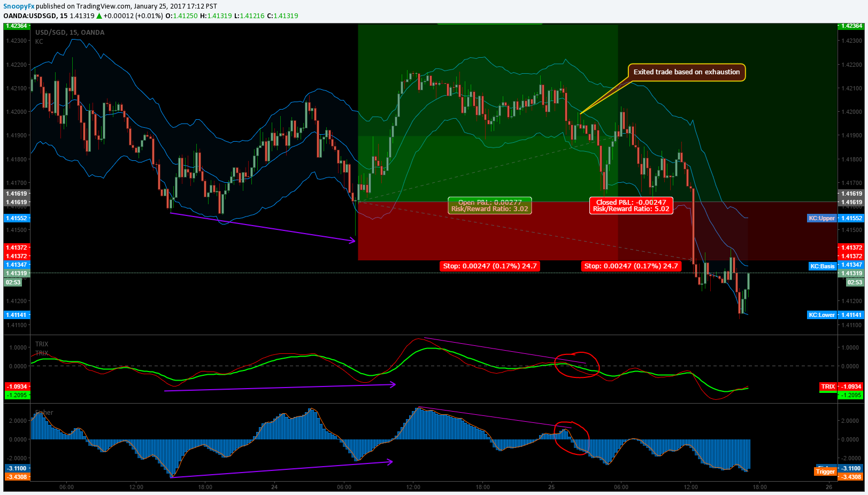Select the left Stop 0.00247 label
Viewport: 868px width, 495px height.
pyautogui.click(x=490, y=266)
